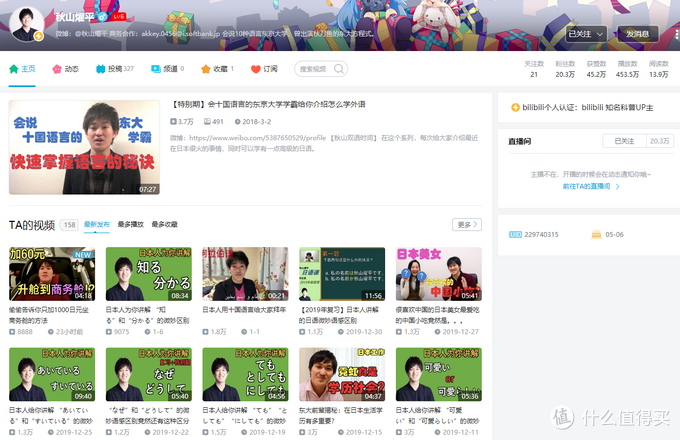This screenshot has height=440, width=680.
Task: Open the weibo.com profile link in description
Action: tap(258, 138)
